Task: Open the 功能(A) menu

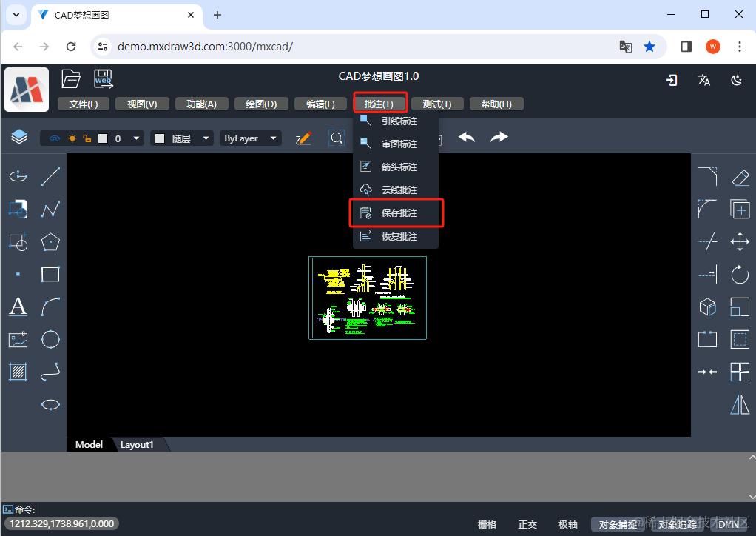Action: pyautogui.click(x=201, y=104)
